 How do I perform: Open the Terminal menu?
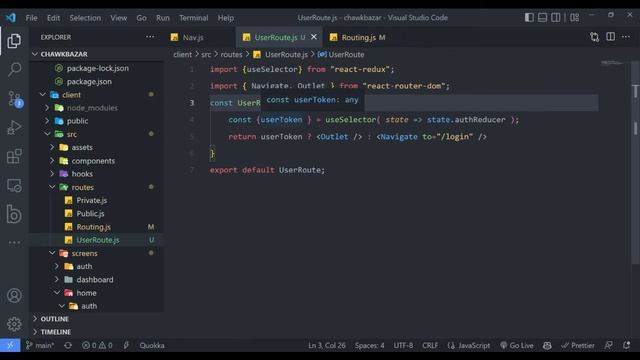[x=193, y=18]
